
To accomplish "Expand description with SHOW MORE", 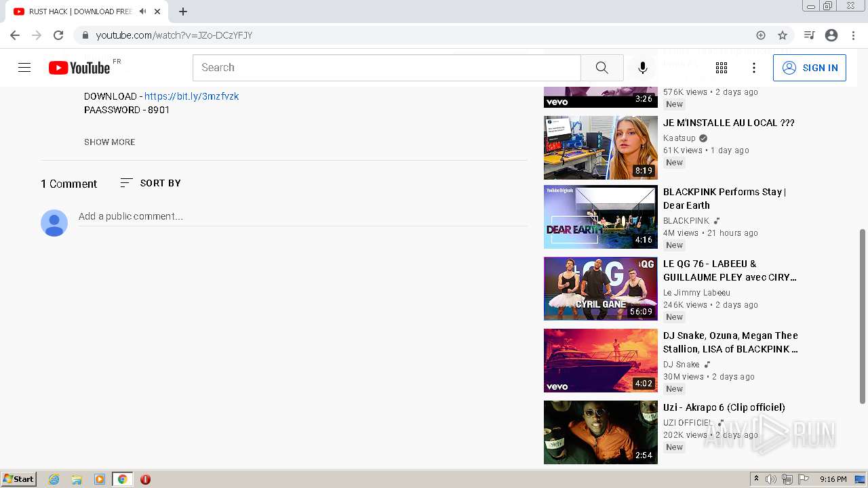I will click(x=110, y=142).
